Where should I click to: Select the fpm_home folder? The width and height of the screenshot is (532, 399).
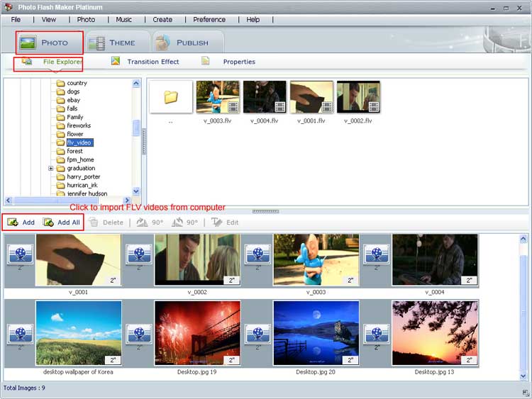click(75, 159)
